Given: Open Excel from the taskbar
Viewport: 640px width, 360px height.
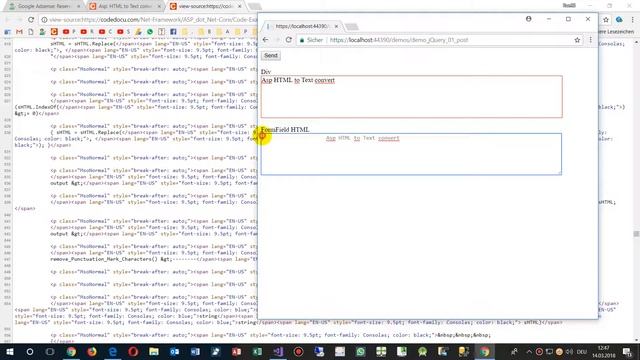Looking at the screenshot, I should [x=257, y=351].
